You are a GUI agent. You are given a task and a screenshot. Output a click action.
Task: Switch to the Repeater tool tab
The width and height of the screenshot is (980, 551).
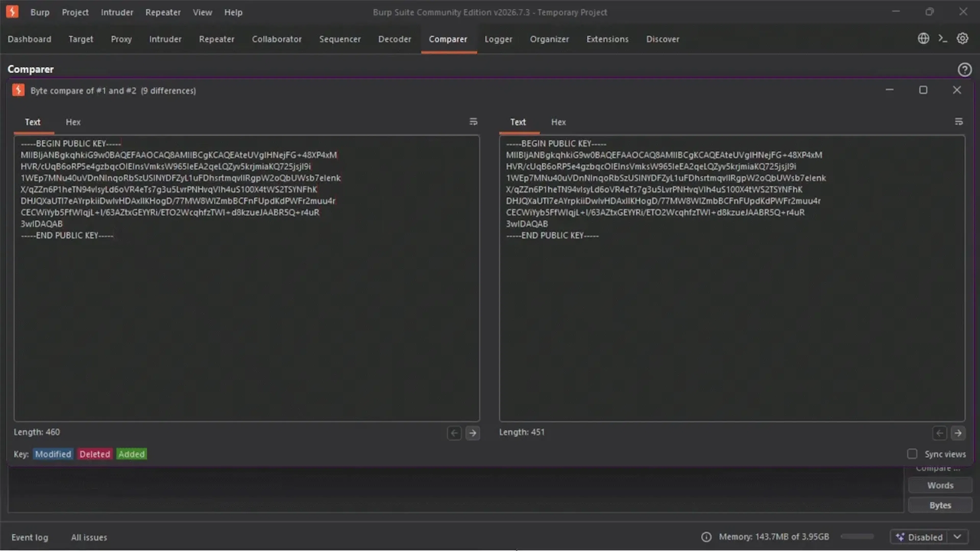click(216, 39)
